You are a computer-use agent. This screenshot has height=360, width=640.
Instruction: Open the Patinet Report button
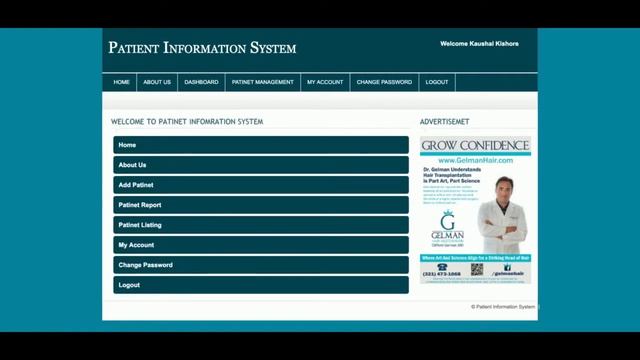[x=261, y=205]
